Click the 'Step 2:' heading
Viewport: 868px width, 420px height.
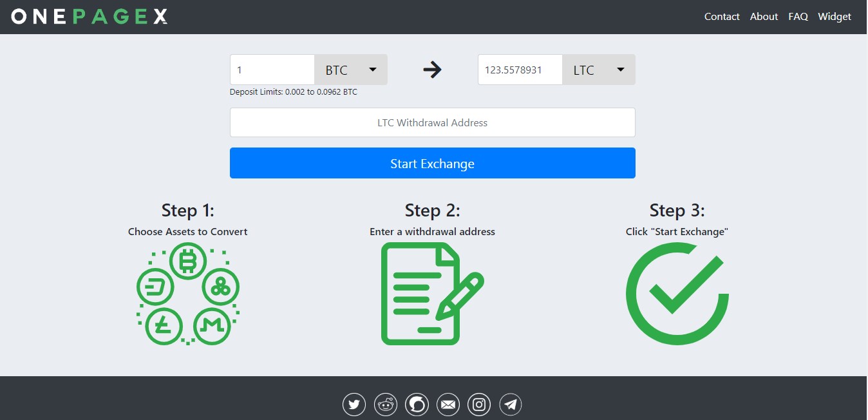click(432, 211)
